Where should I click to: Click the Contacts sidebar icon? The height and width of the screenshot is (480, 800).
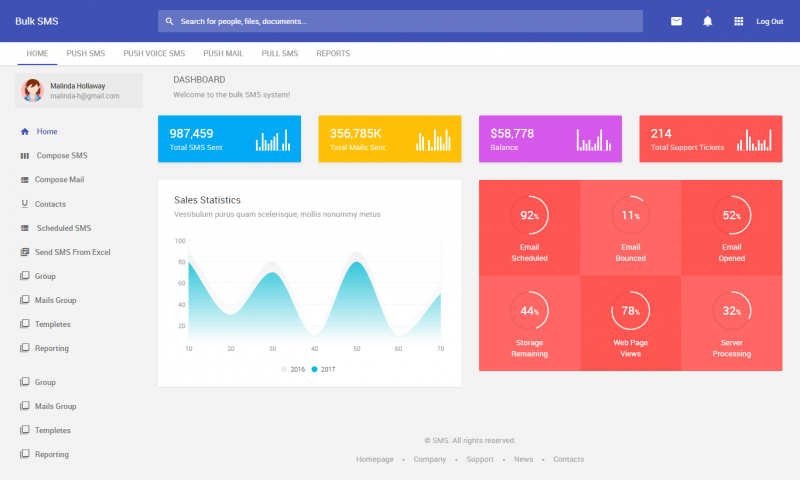(24, 204)
